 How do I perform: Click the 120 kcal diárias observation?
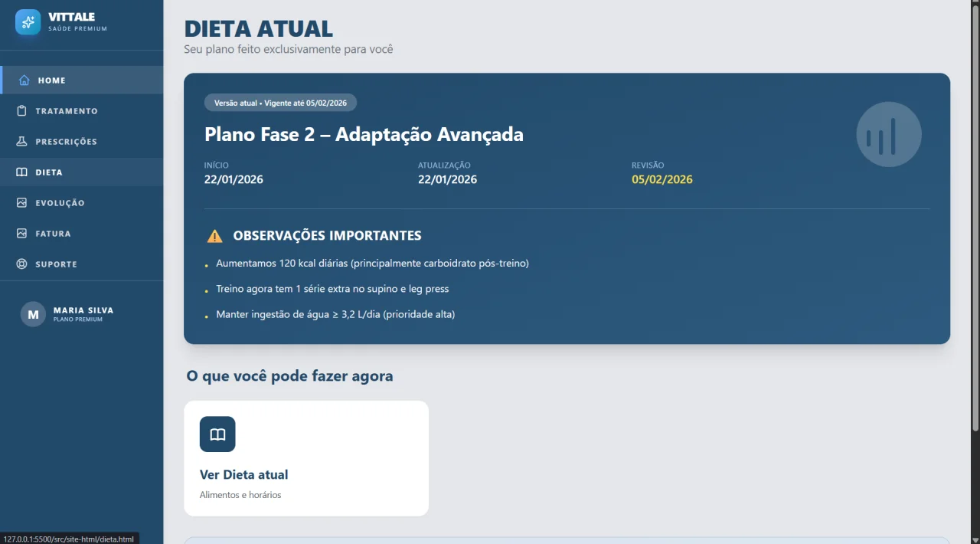[372, 263]
